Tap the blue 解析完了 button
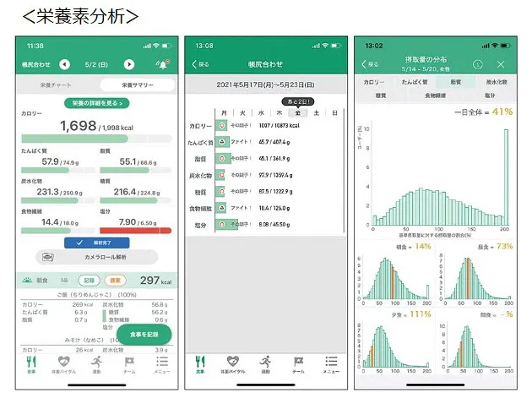 97,243
